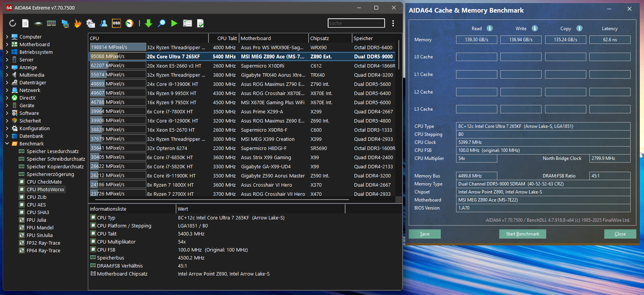Sort by the Chipsatz column header
Screen dimensions: 644x295
(330, 38)
